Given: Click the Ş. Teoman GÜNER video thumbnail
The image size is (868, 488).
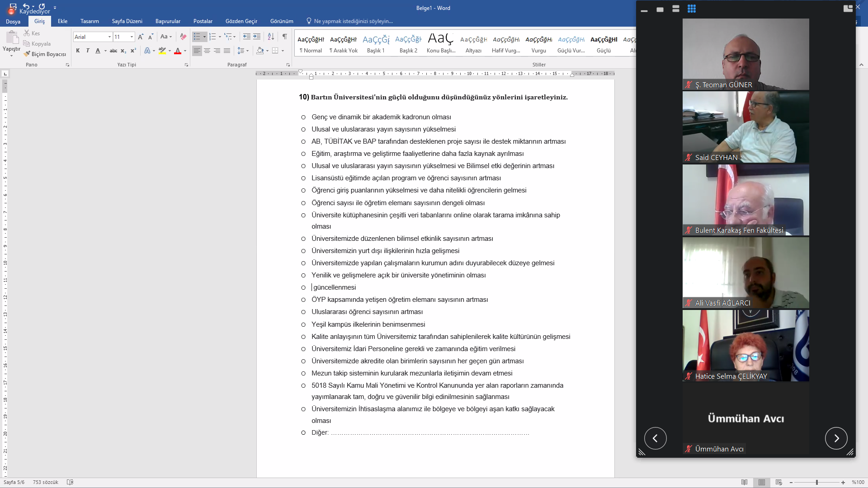Looking at the screenshot, I should [x=745, y=54].
